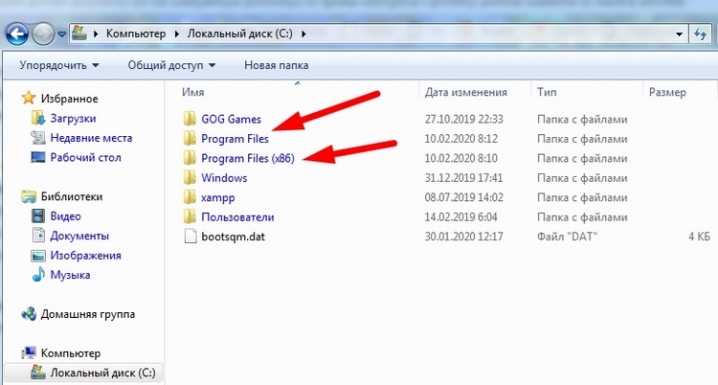718x385 pixels.
Task: Open Рабочий стол in favorites
Action: [86, 158]
